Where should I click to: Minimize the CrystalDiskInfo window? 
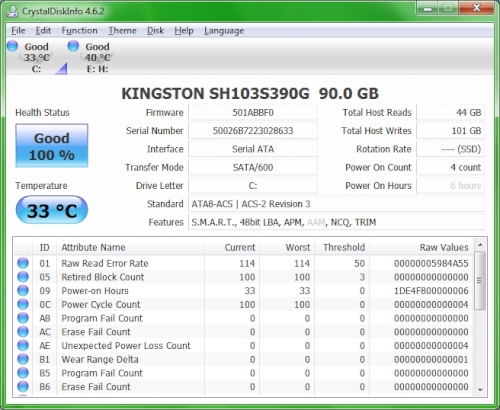(427, 8)
